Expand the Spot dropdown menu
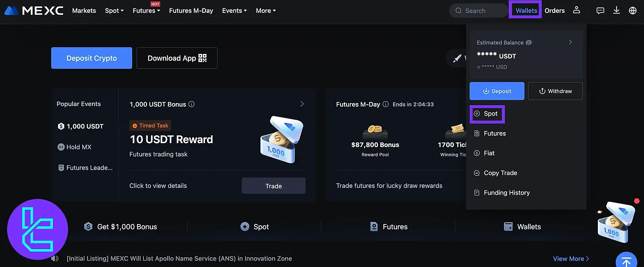Image resolution: width=644 pixels, height=267 pixels. (x=114, y=11)
